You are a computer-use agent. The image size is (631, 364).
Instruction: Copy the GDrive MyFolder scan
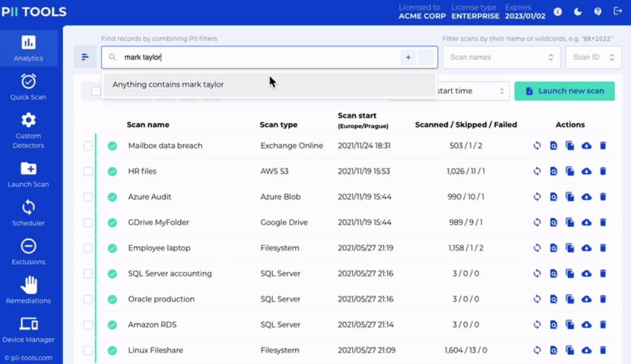coord(570,222)
